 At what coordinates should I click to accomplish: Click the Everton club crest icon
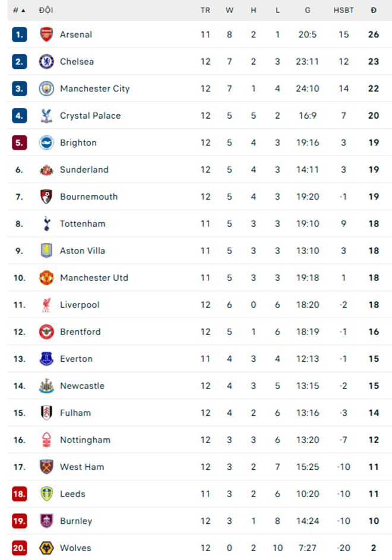(46, 359)
